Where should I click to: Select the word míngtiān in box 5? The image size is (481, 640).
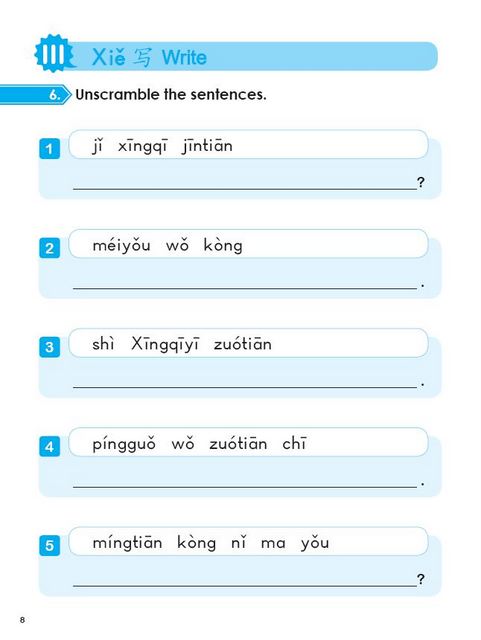[127, 544]
